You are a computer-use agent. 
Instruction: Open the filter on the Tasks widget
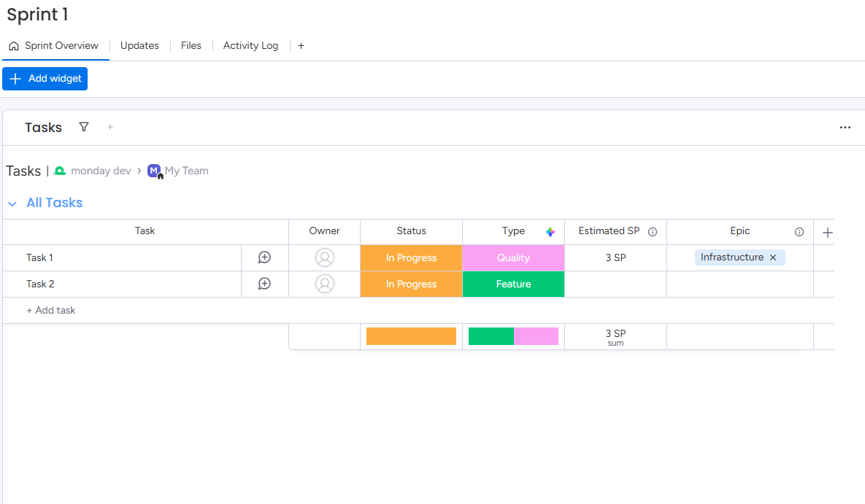coord(83,127)
